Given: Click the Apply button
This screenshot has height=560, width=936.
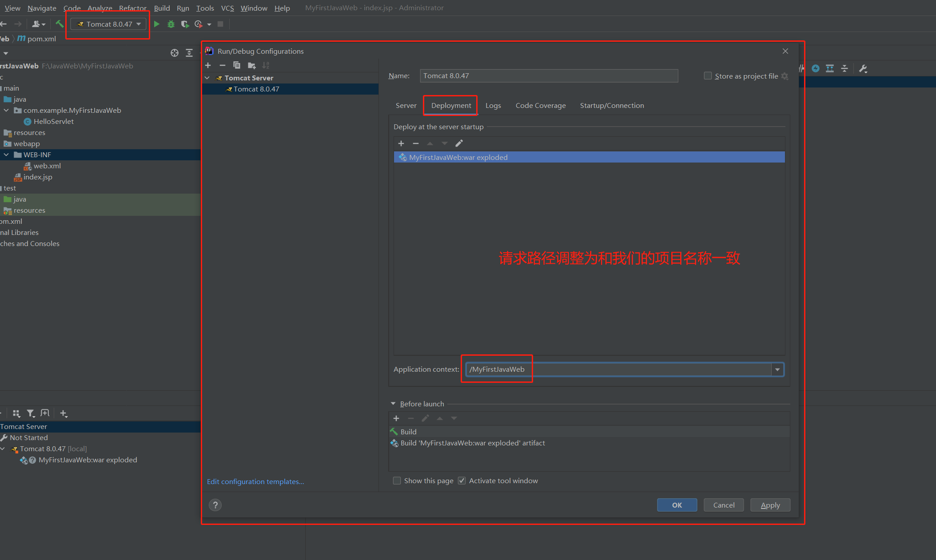Looking at the screenshot, I should point(770,505).
